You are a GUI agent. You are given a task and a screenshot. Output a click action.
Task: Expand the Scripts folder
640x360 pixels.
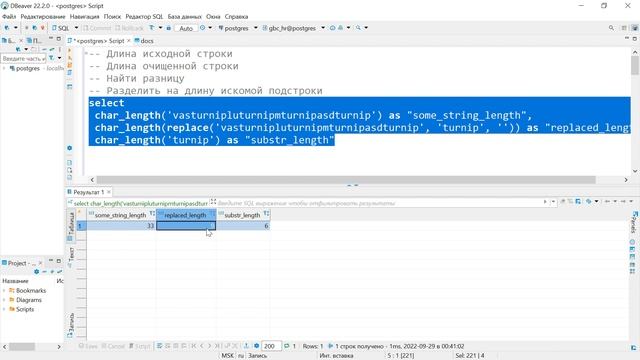[x=4, y=309]
